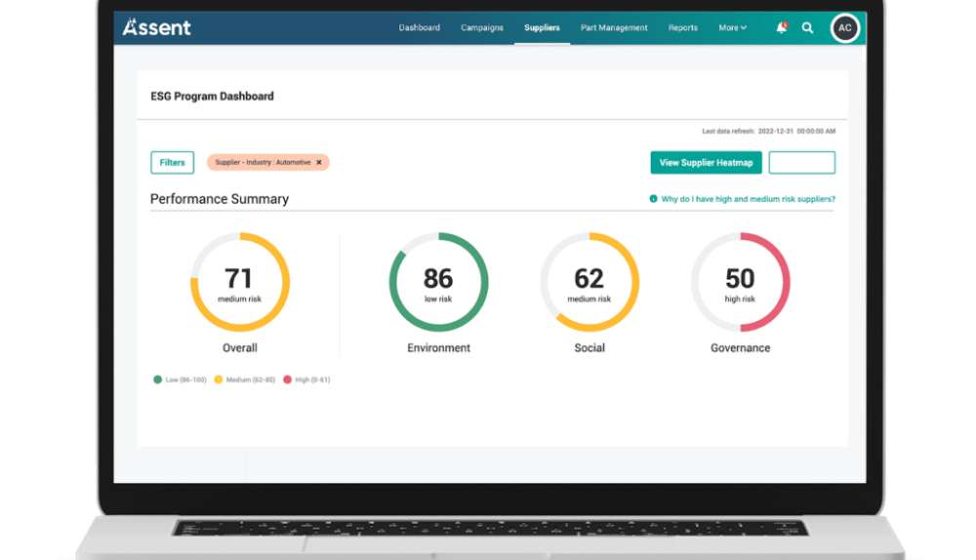Open the Campaigns tab

click(x=482, y=28)
